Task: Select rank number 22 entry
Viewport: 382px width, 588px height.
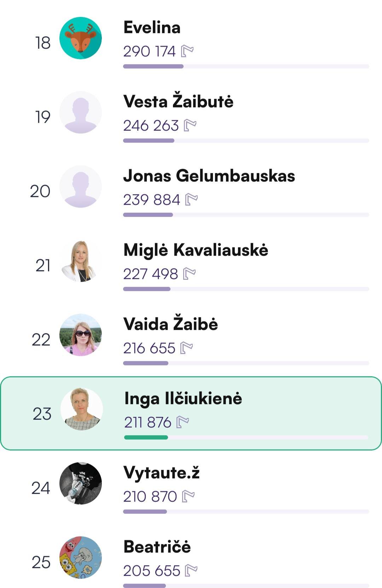Action: (x=41, y=340)
